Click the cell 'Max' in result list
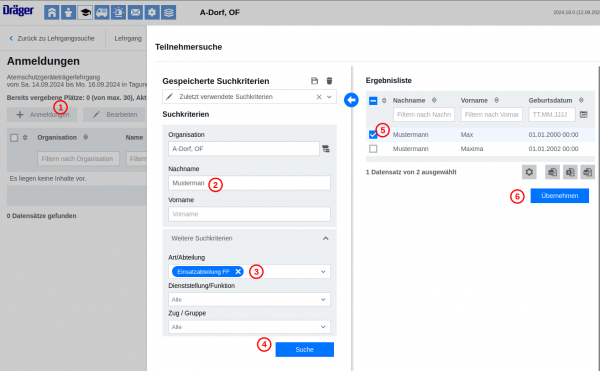 [467, 135]
